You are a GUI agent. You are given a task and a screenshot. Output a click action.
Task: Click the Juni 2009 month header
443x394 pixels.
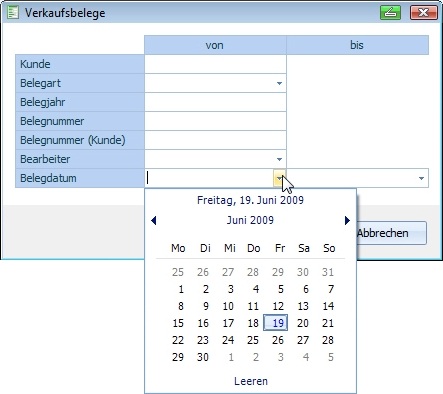point(250,220)
